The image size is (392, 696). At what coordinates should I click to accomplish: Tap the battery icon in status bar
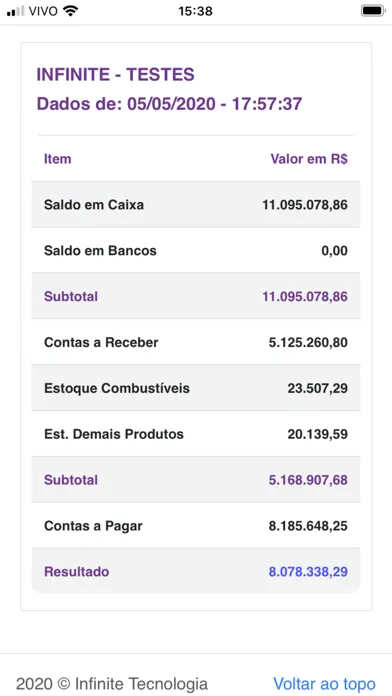pyautogui.click(x=373, y=11)
